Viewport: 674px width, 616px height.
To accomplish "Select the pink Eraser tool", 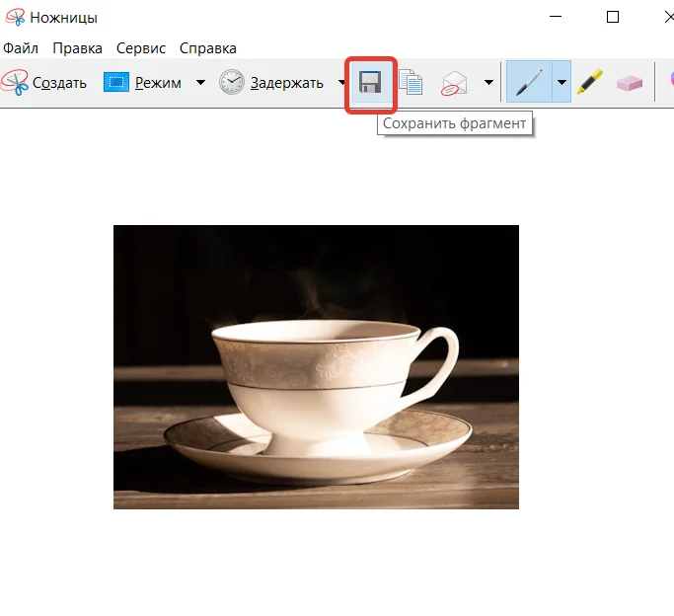I will (630, 83).
